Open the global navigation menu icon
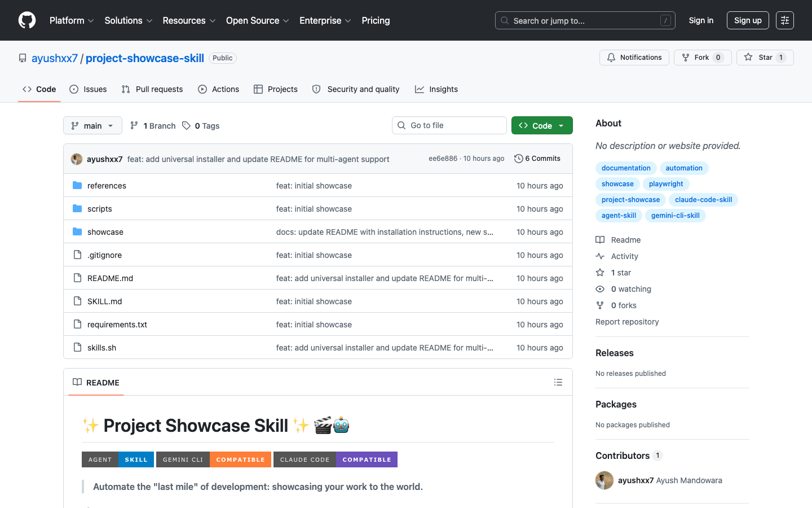 click(785, 20)
